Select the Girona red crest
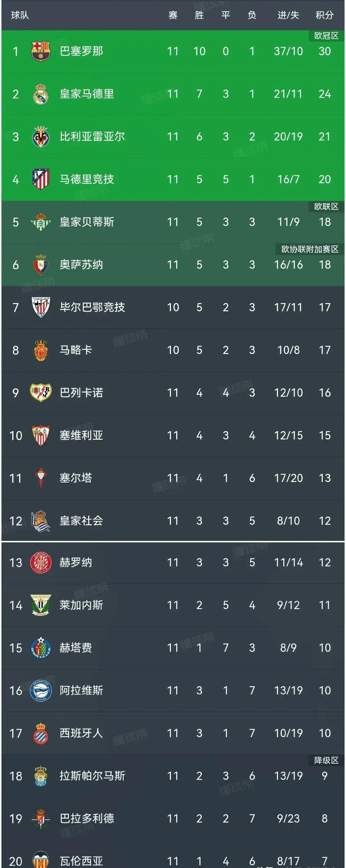Image resolution: width=346 pixels, height=868 pixels. 40,563
